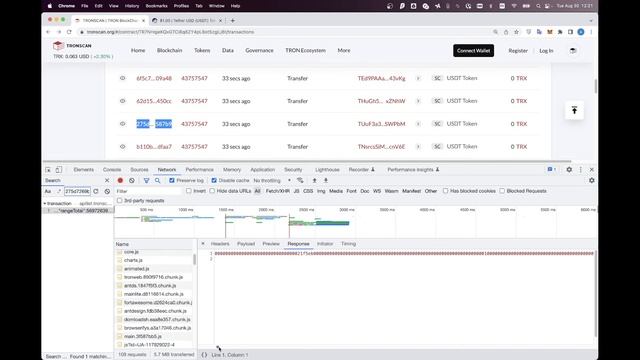The image size is (640, 360).
Task: Click the Connect Wallet button
Action: (x=473, y=51)
